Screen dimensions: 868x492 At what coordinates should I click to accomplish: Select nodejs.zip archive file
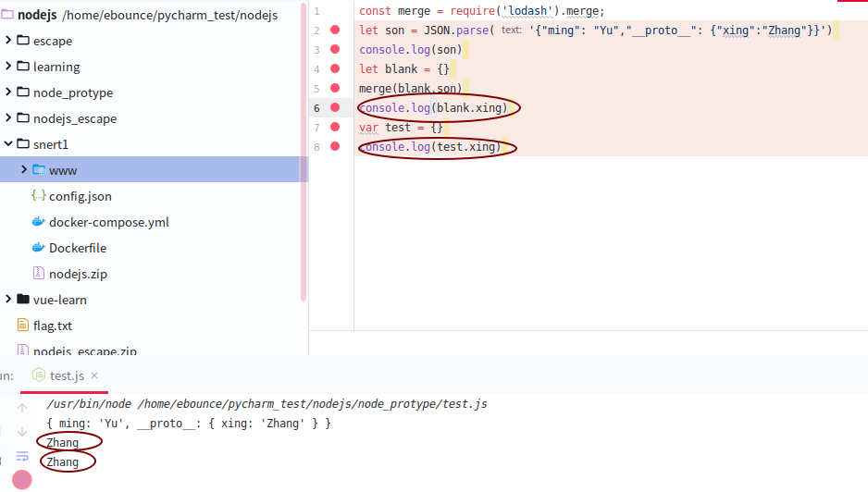(78, 274)
